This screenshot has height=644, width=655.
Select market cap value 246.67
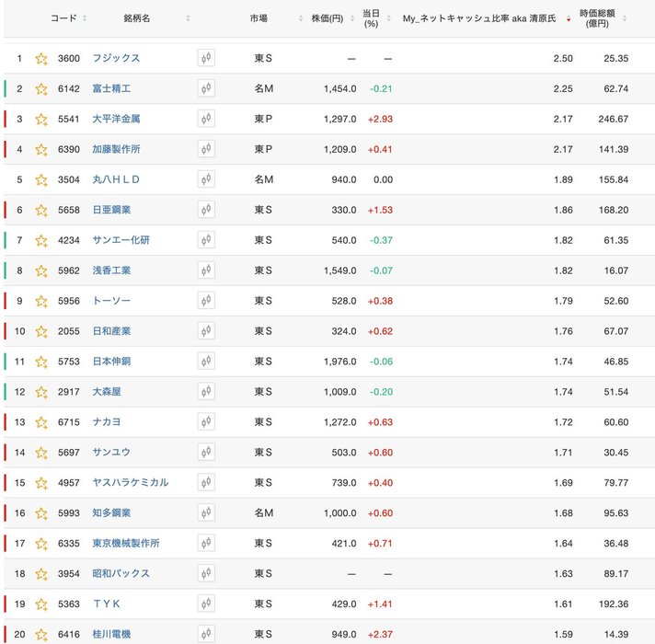coord(614,119)
